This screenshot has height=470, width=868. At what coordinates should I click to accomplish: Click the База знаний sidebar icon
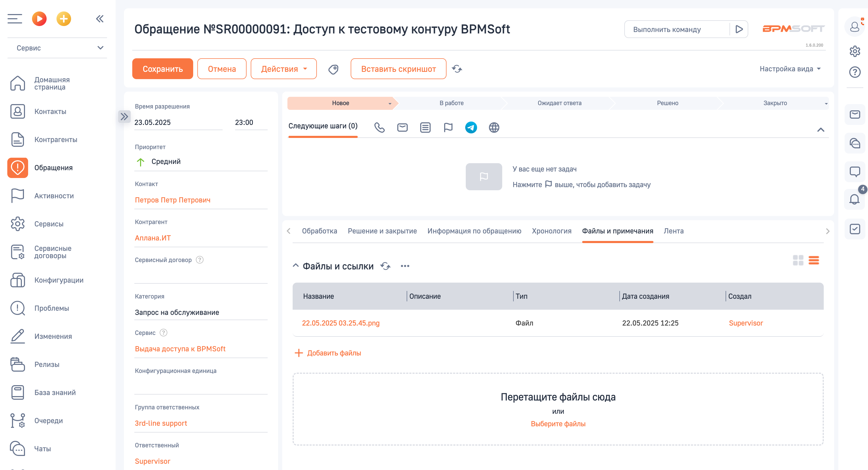click(x=17, y=392)
